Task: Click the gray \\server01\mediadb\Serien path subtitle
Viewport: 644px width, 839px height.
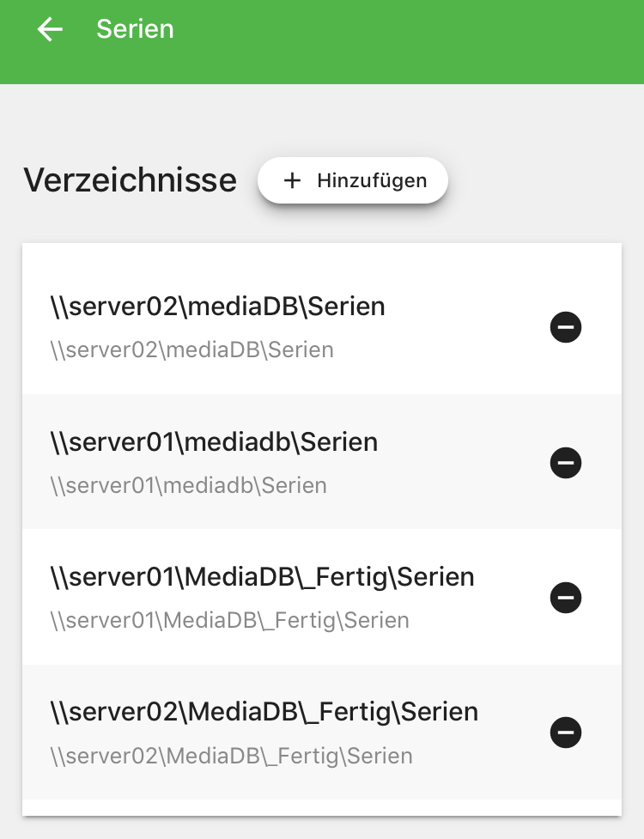Action: point(188,485)
